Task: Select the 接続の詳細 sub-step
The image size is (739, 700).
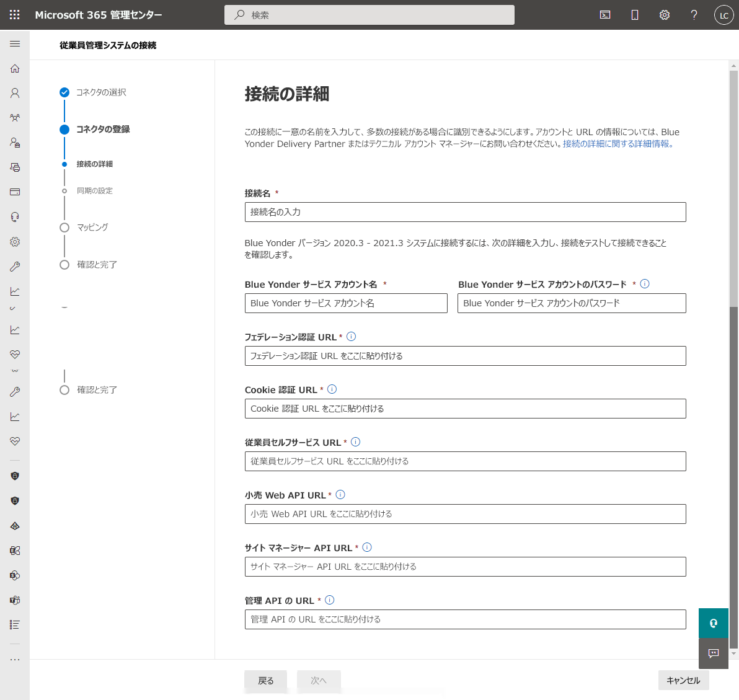Action: 88,164
